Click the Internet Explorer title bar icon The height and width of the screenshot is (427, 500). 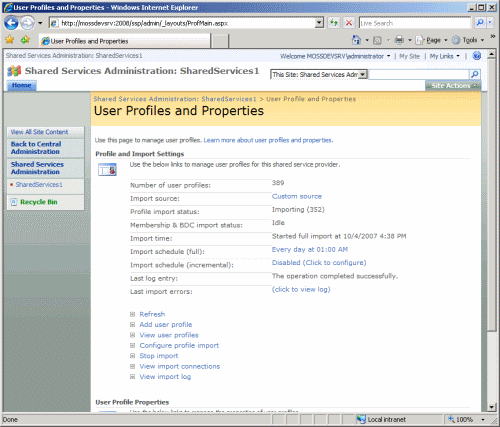click(8, 7)
